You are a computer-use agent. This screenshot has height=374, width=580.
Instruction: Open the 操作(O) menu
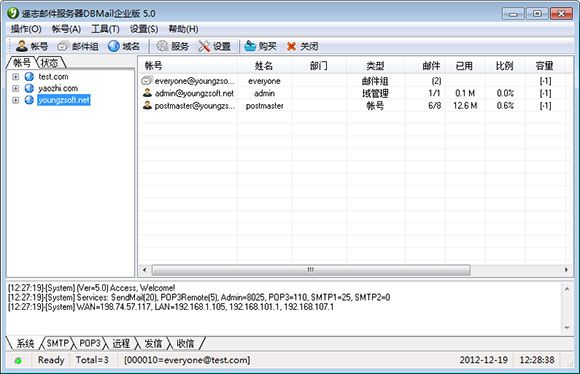(x=26, y=29)
